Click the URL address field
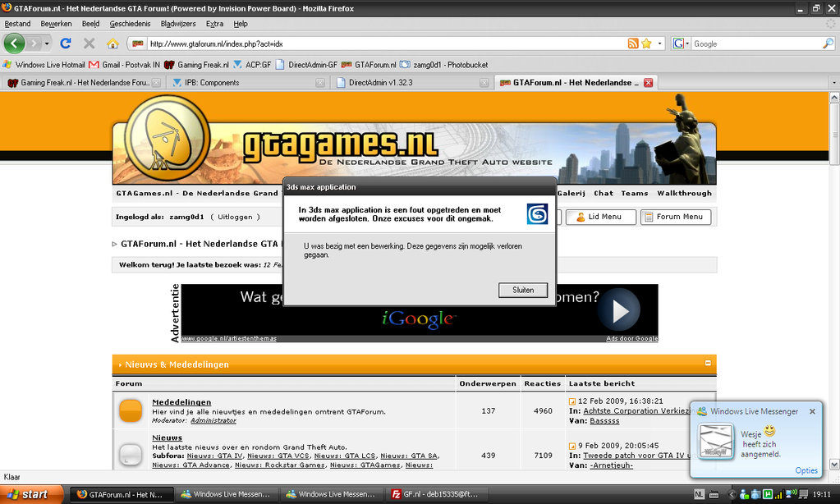840x504 pixels. pyautogui.click(x=387, y=44)
